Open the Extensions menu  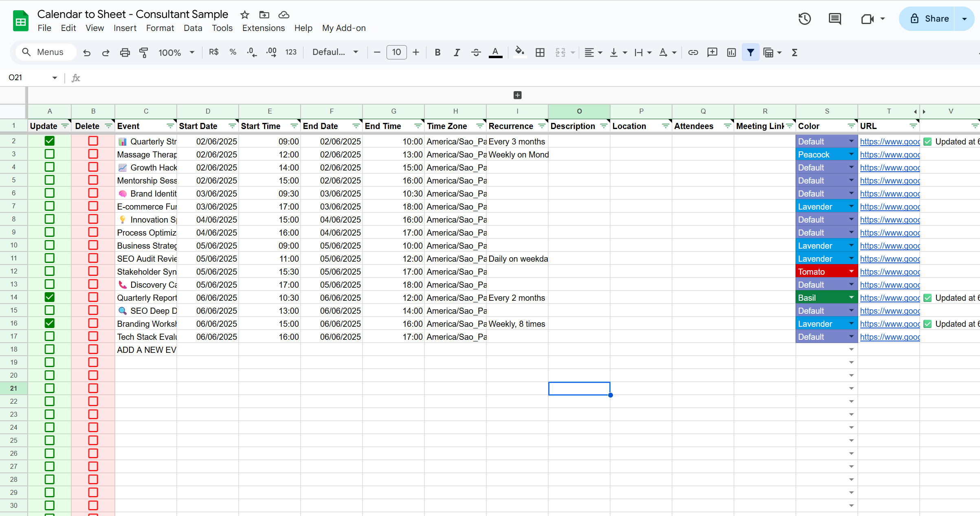tap(263, 28)
